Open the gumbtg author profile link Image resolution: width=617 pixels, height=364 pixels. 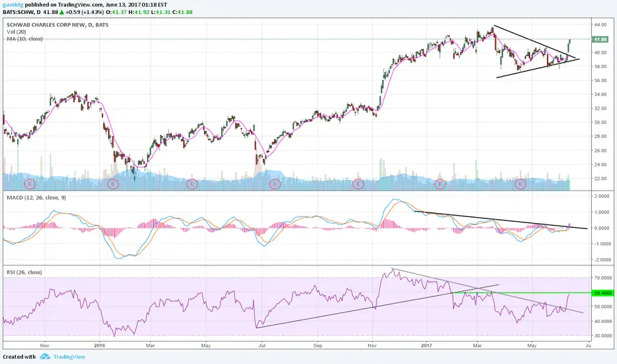pos(13,5)
